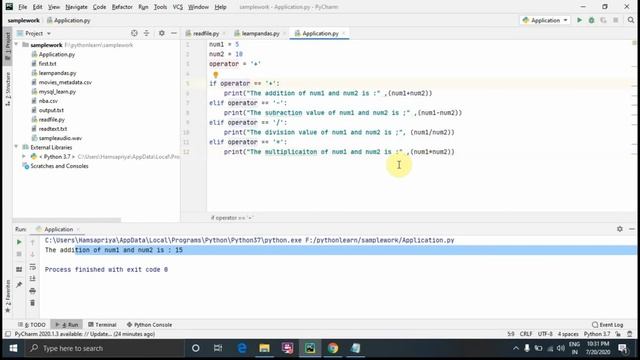The width and height of the screenshot is (640, 360).
Task: Run the Application configuration from top toolbar
Action: click(579, 20)
